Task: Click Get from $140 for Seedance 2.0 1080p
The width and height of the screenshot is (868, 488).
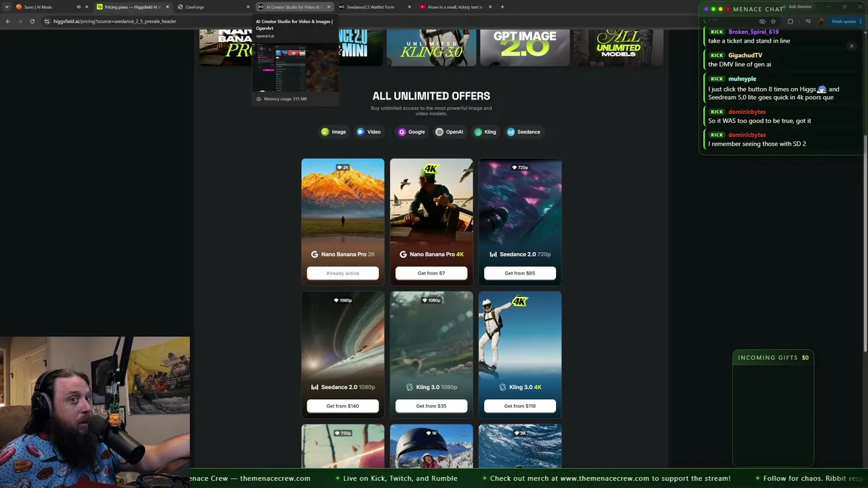Action: coord(342,406)
